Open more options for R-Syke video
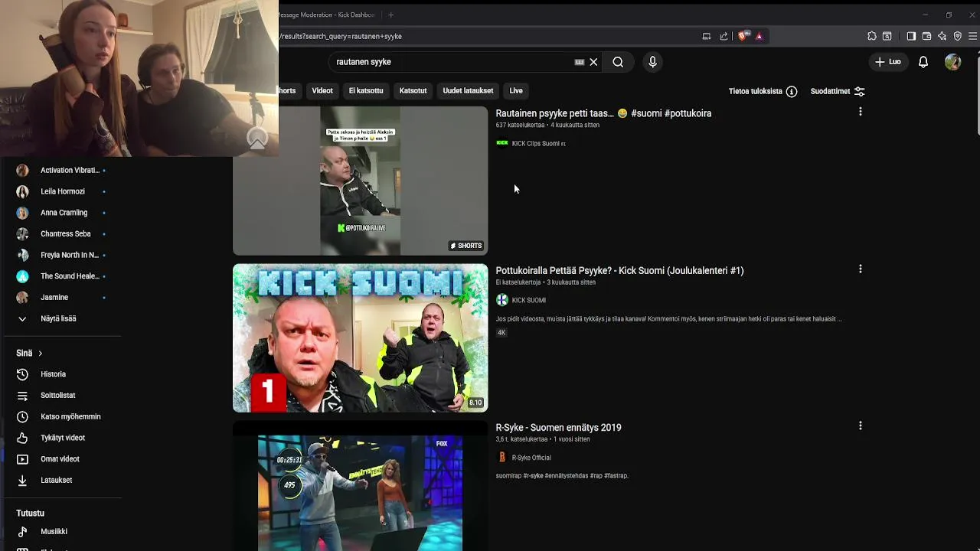 (861, 425)
